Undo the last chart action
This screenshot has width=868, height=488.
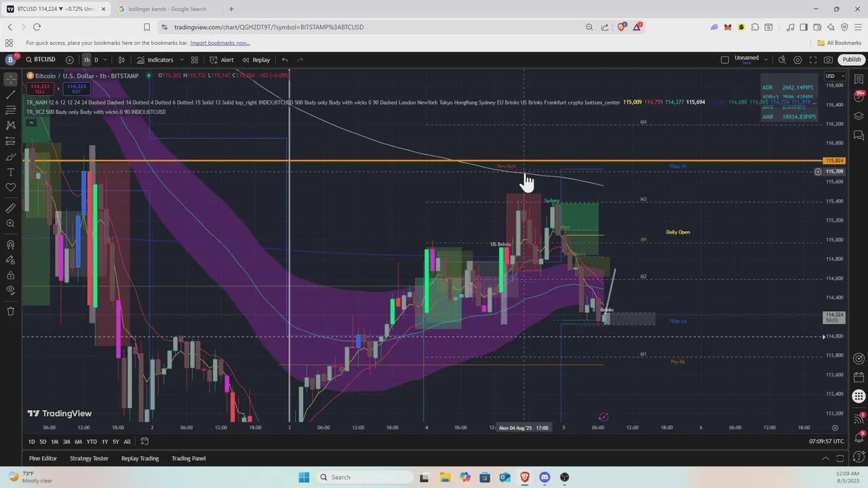(x=285, y=60)
